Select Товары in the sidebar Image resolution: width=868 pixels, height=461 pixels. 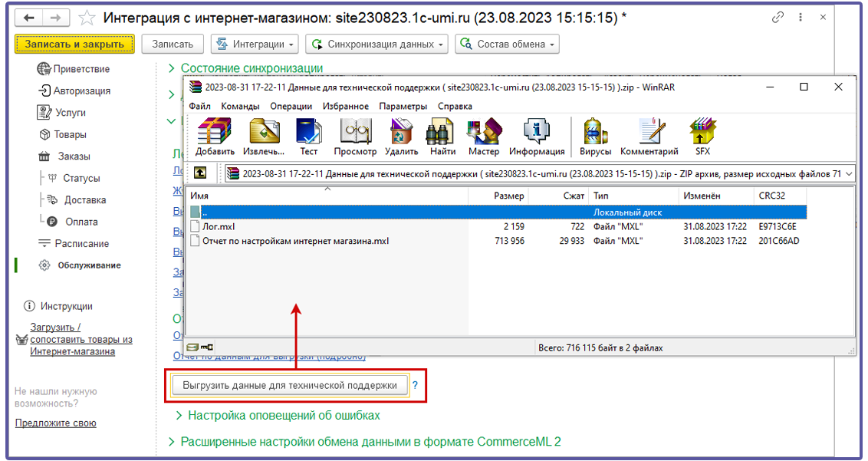[63, 135]
